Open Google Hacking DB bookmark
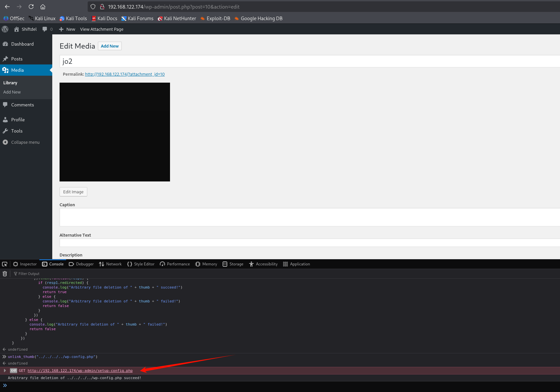This screenshot has height=392, width=560. click(258, 19)
